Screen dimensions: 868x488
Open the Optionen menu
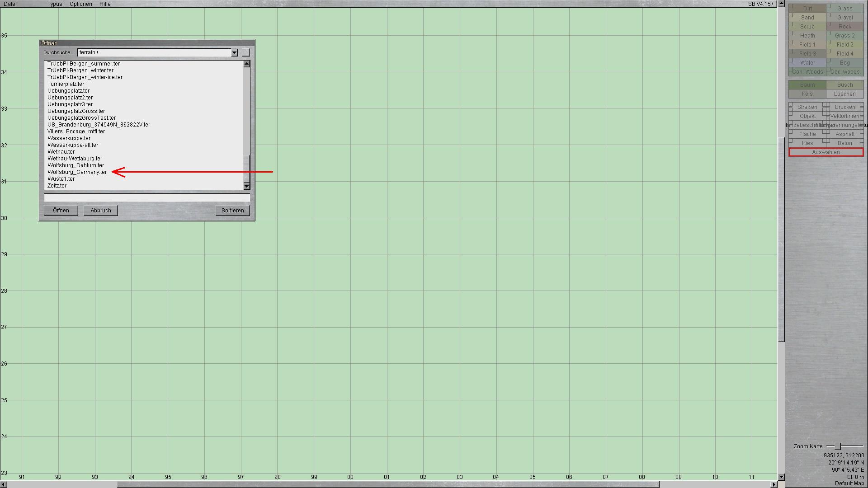pos(80,4)
